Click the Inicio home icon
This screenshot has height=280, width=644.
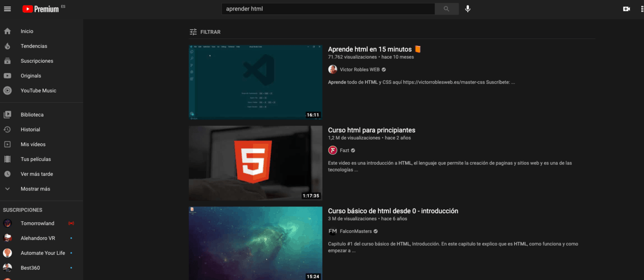click(8, 31)
